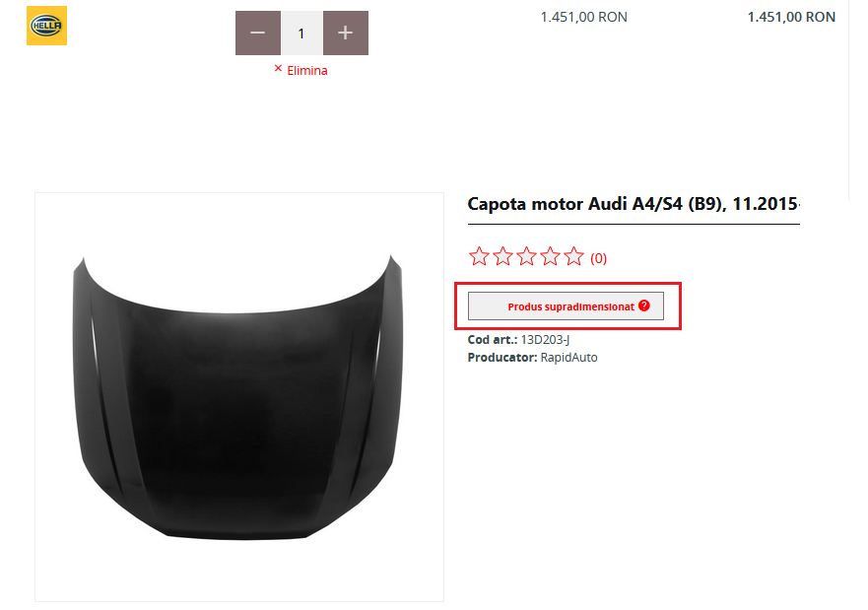Click the bold total price 1.451,00 RON
The width and height of the screenshot is (868, 610).
(791, 17)
